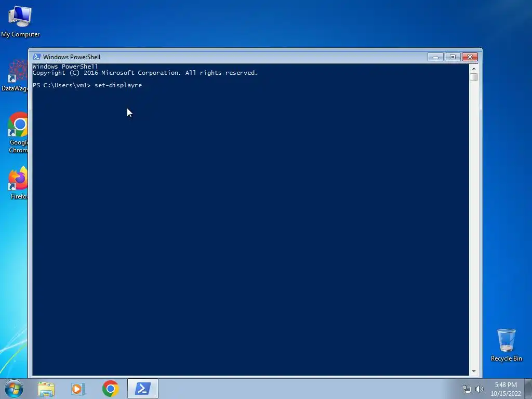Launch File Explorer from the taskbar
Image resolution: width=532 pixels, height=399 pixels.
(46, 389)
